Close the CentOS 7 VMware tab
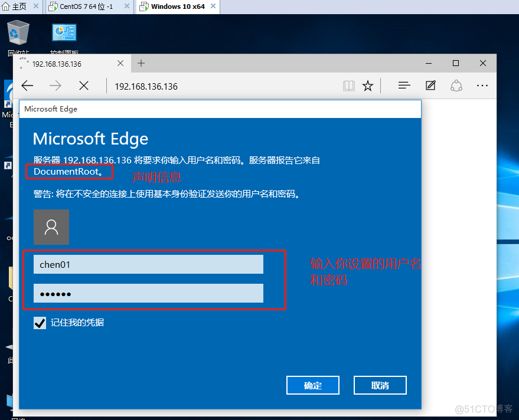Viewport: 519px width, 420px height. pos(127,6)
